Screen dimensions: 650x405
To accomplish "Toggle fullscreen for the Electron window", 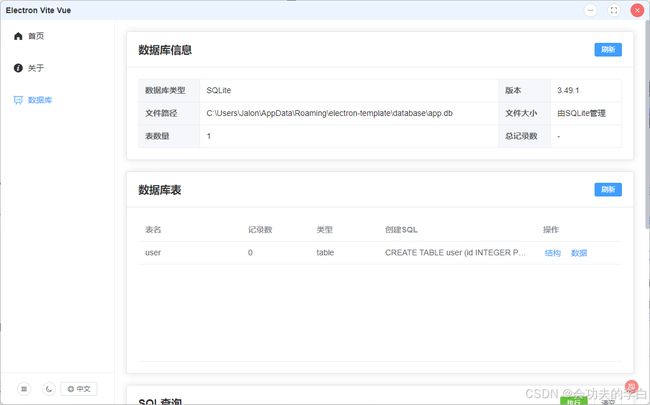I will (614, 10).
